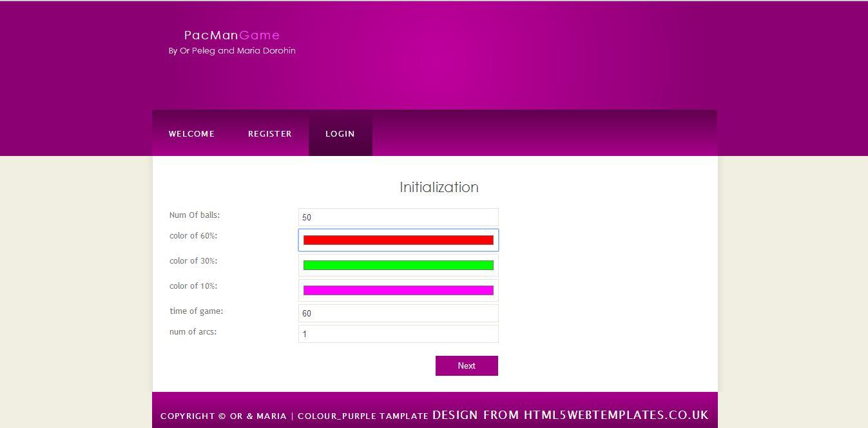This screenshot has height=428, width=868.
Task: Click the colour_purple template footer text
Action: pyautogui.click(x=363, y=416)
